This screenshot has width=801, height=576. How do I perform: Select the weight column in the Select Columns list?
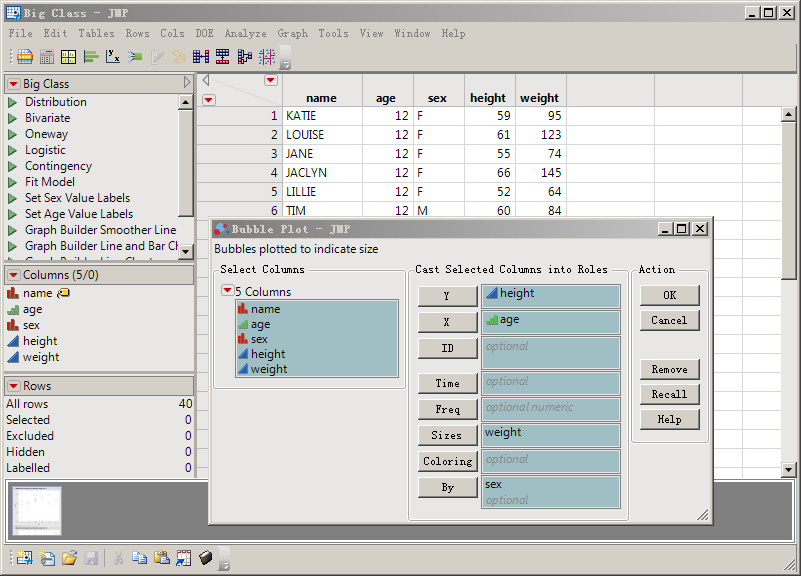[269, 369]
